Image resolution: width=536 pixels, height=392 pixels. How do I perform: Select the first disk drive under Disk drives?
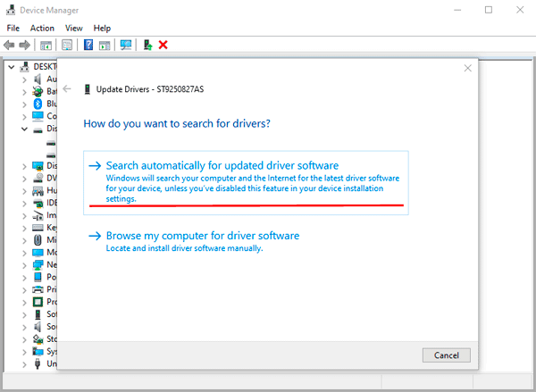click(51, 143)
